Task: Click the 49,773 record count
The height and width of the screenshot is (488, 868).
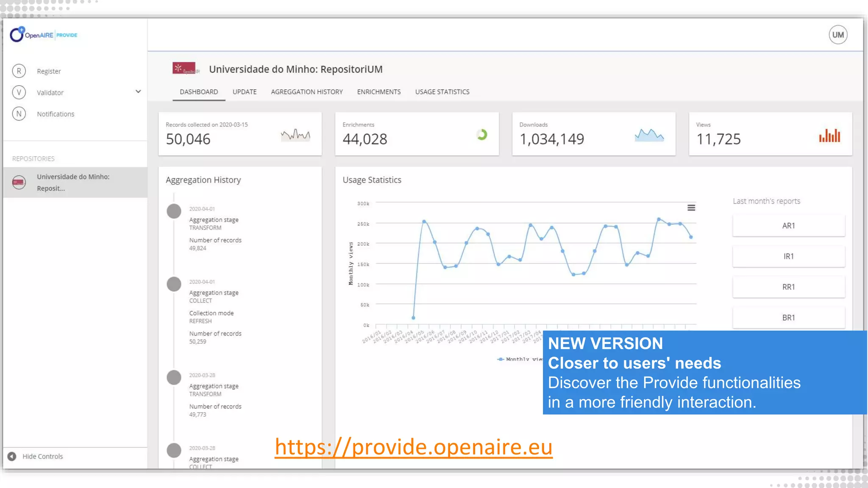Action: point(198,414)
